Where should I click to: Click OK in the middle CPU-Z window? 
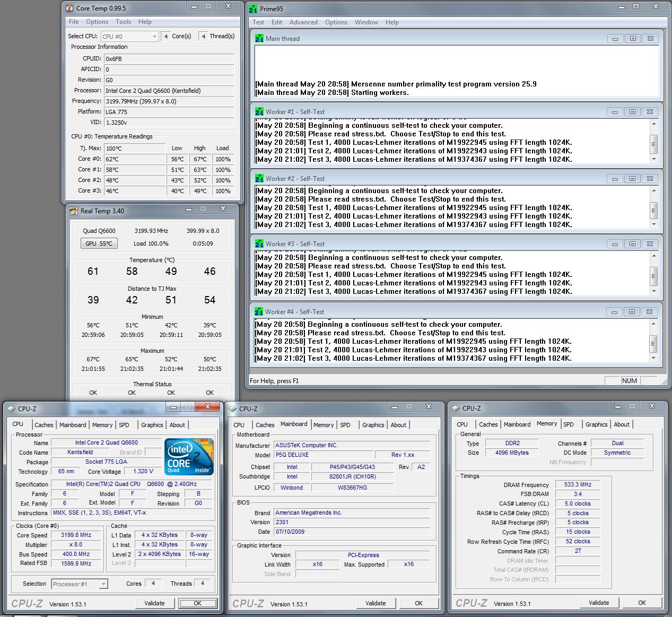click(x=419, y=603)
